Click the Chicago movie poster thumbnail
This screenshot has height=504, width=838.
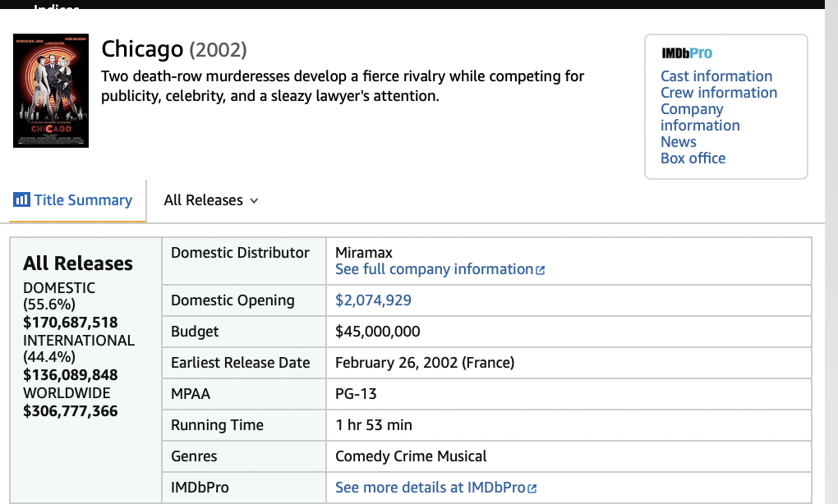pyautogui.click(x=51, y=90)
